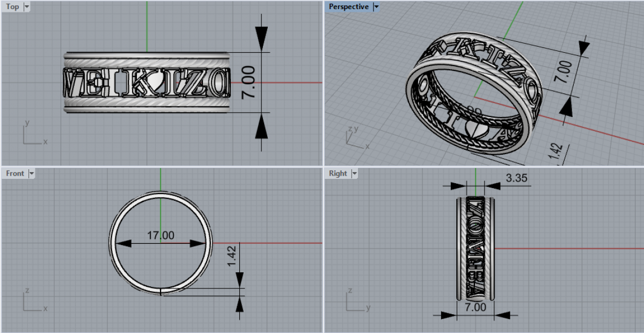
Task: Open the Top viewport dropdown arrow
Action: tap(27, 7)
